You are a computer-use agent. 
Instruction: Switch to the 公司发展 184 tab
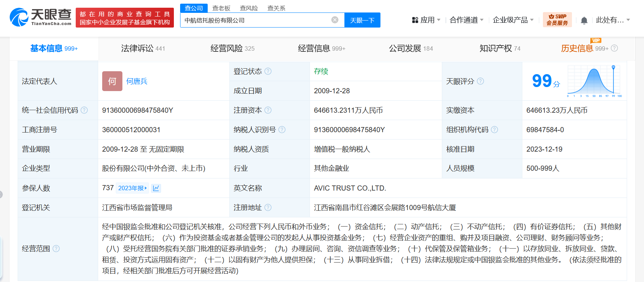pos(411,48)
